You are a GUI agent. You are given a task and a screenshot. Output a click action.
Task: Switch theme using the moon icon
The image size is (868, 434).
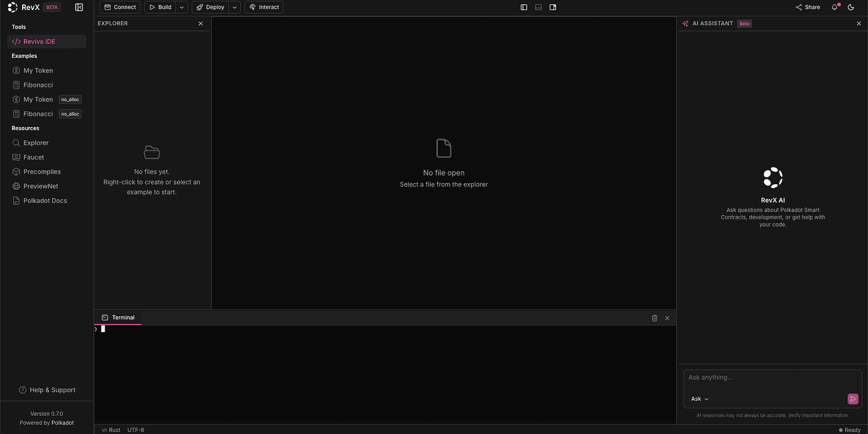(x=851, y=7)
